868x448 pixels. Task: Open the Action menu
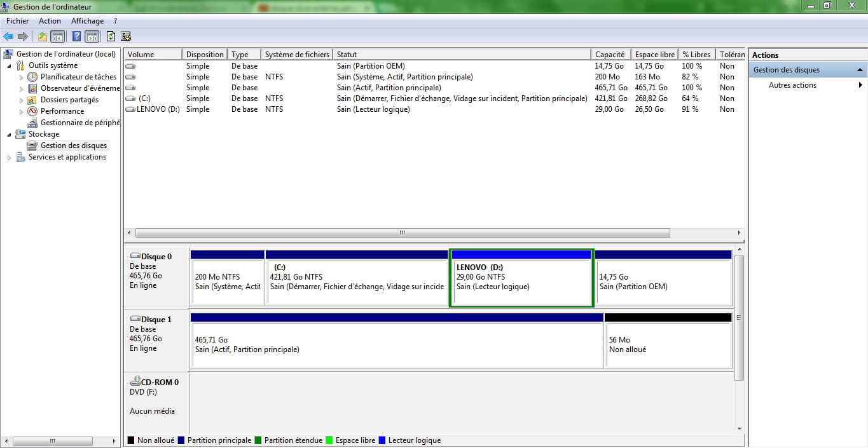pos(50,21)
